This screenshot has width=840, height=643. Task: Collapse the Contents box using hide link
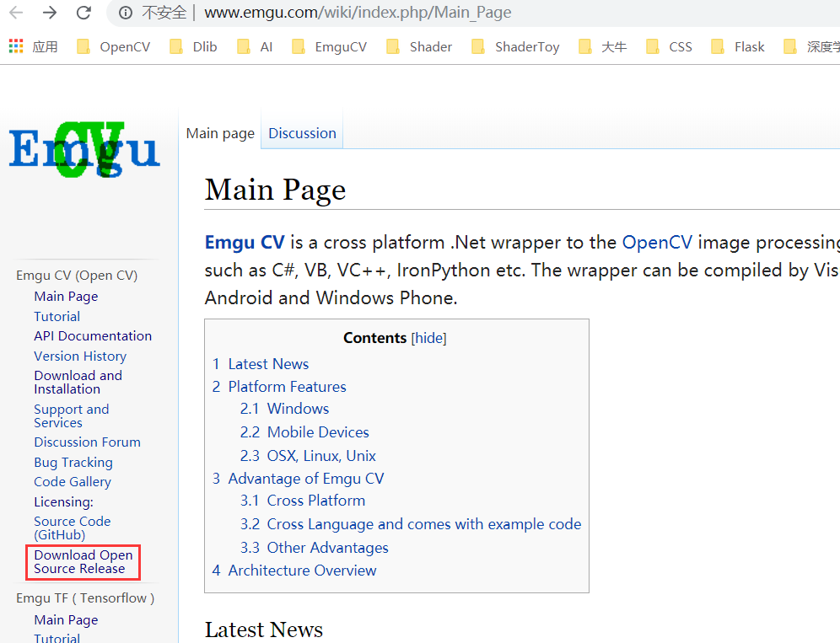pyautogui.click(x=428, y=337)
